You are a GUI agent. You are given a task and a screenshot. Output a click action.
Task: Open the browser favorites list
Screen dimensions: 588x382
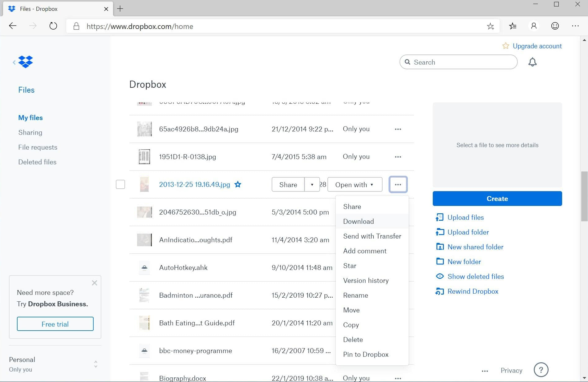pos(513,26)
